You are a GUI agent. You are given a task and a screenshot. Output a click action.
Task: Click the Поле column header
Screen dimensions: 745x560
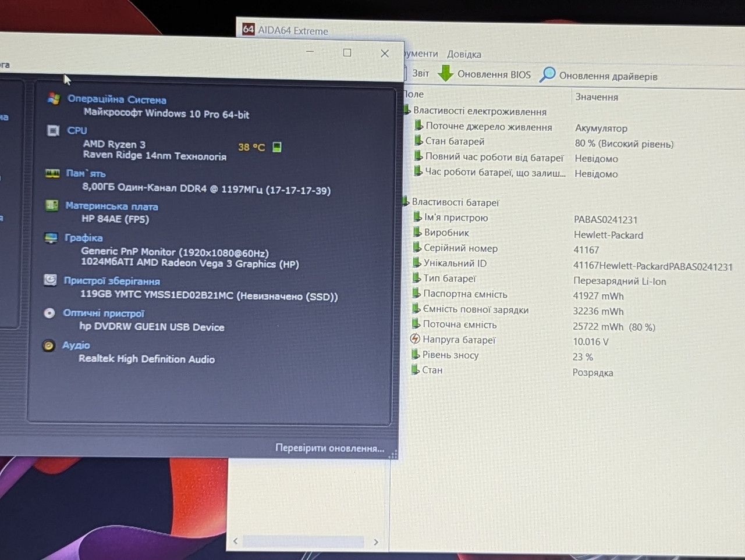tap(414, 94)
